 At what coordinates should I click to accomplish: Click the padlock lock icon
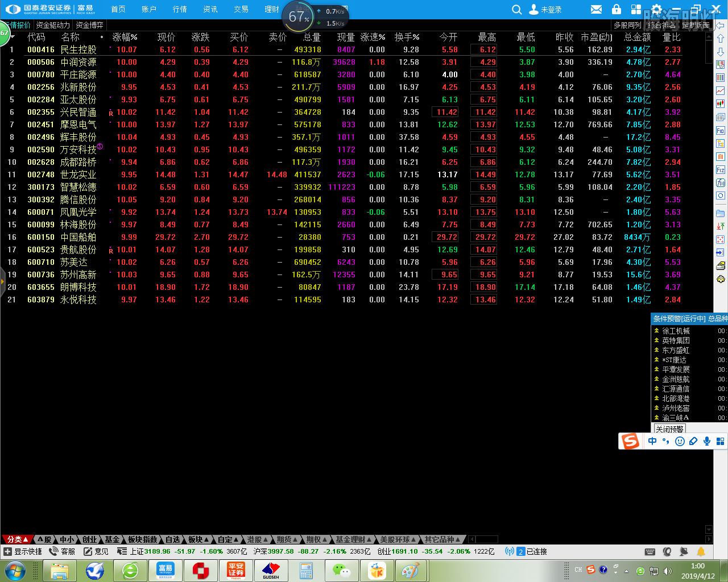(x=616, y=9)
